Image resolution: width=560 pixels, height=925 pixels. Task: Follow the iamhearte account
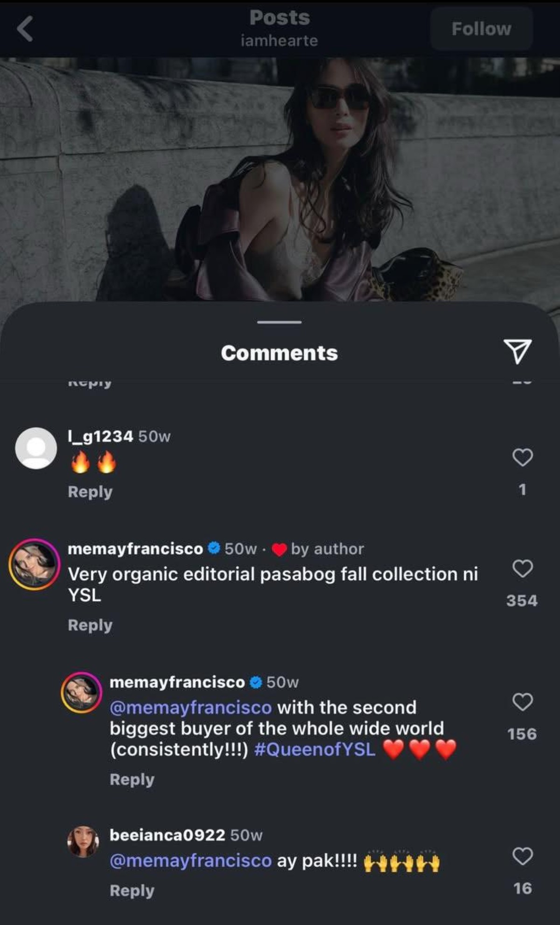click(x=481, y=29)
